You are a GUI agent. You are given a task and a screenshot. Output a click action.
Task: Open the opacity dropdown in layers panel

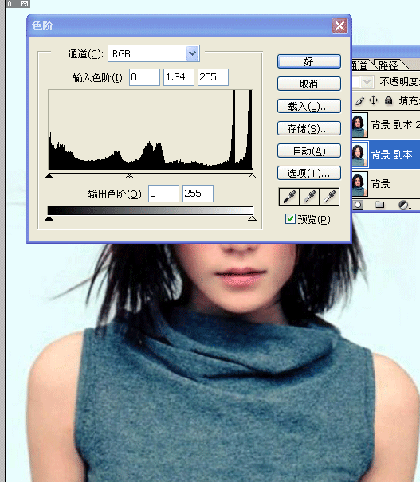tap(367, 82)
